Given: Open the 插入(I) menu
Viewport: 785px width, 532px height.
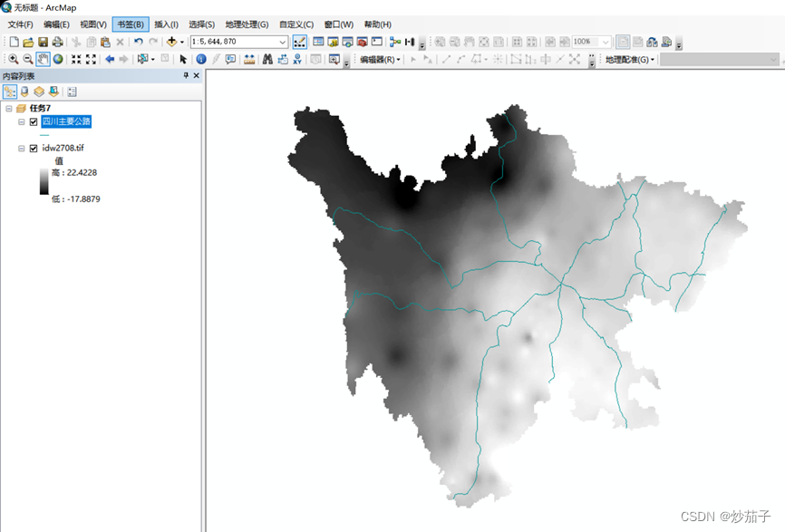Looking at the screenshot, I should click(166, 24).
